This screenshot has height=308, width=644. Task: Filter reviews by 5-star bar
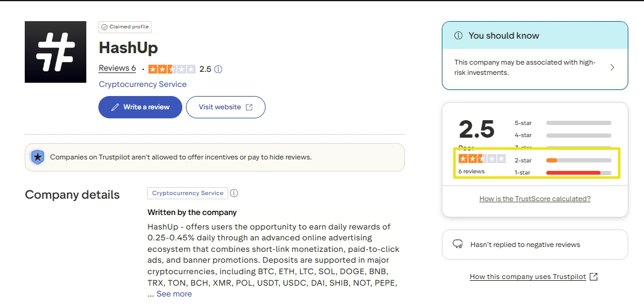point(578,123)
